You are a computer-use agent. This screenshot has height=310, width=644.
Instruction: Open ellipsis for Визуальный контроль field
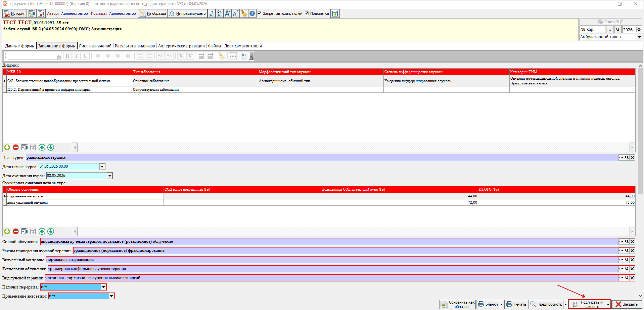coord(621,260)
